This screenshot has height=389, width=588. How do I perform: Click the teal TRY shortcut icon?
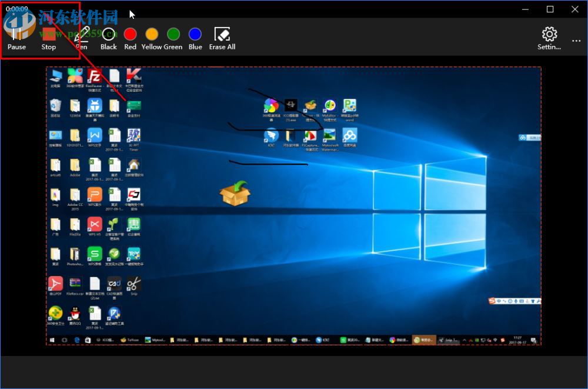[134, 257]
